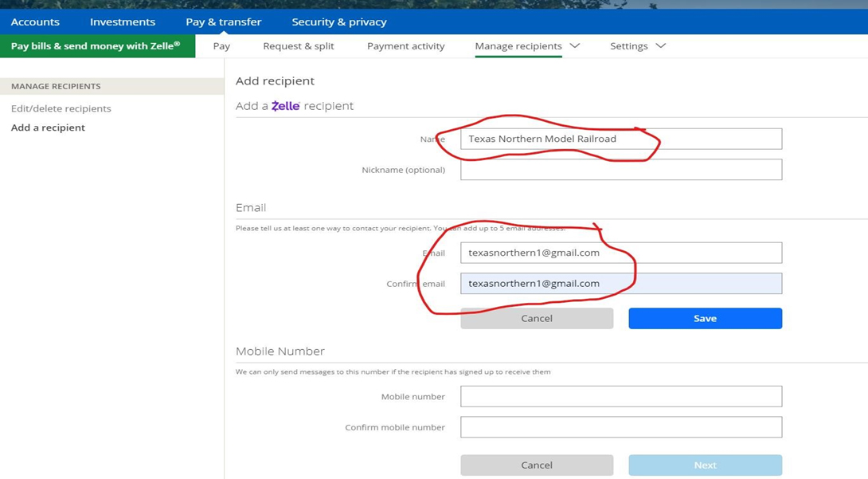Click the Next button

pos(705,465)
